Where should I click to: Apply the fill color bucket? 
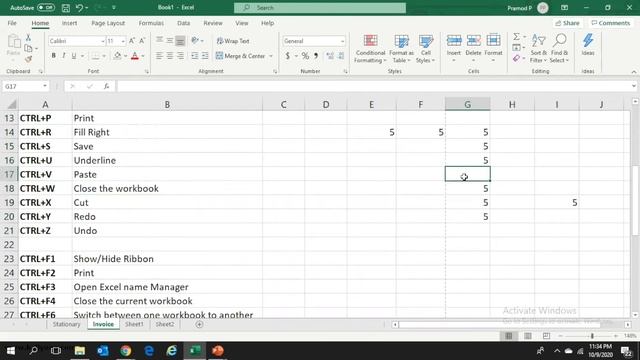[x=118, y=56]
